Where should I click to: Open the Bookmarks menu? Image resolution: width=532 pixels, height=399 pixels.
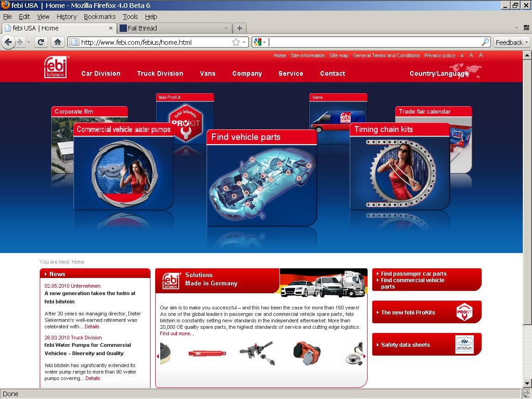pyautogui.click(x=100, y=17)
